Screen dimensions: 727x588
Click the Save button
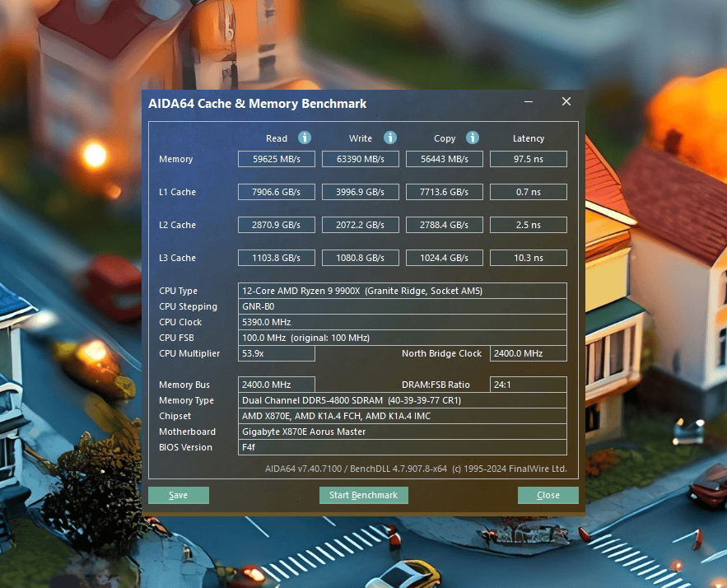tap(179, 495)
